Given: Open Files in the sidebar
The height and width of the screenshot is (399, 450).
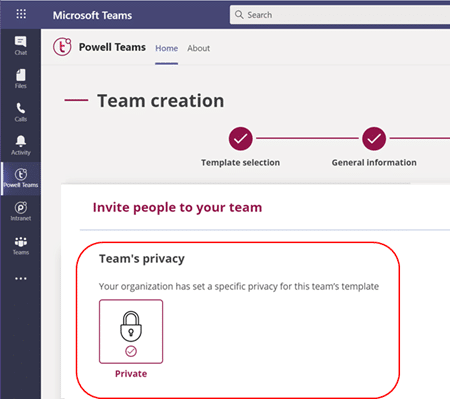Looking at the screenshot, I should [x=21, y=79].
